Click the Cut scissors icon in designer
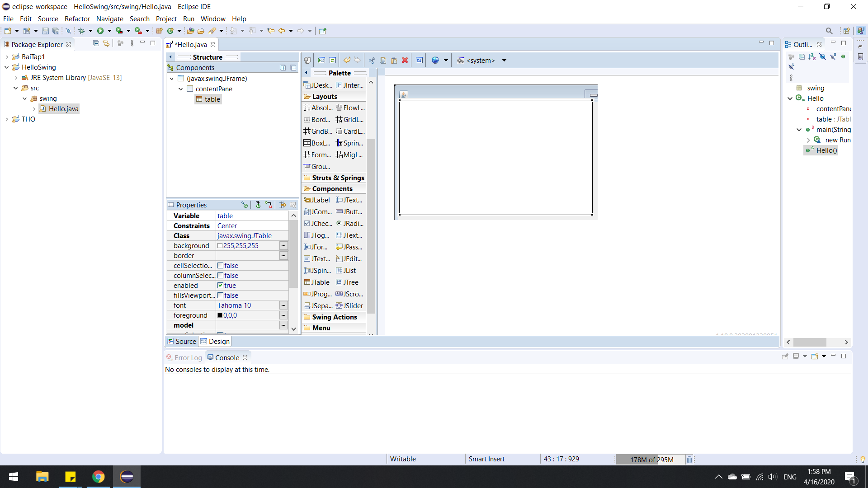The image size is (868, 488). tap(372, 60)
